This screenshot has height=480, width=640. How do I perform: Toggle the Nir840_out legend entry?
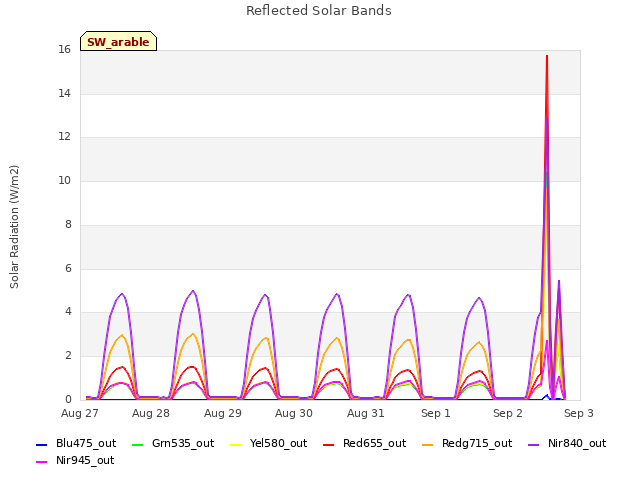(x=567, y=444)
